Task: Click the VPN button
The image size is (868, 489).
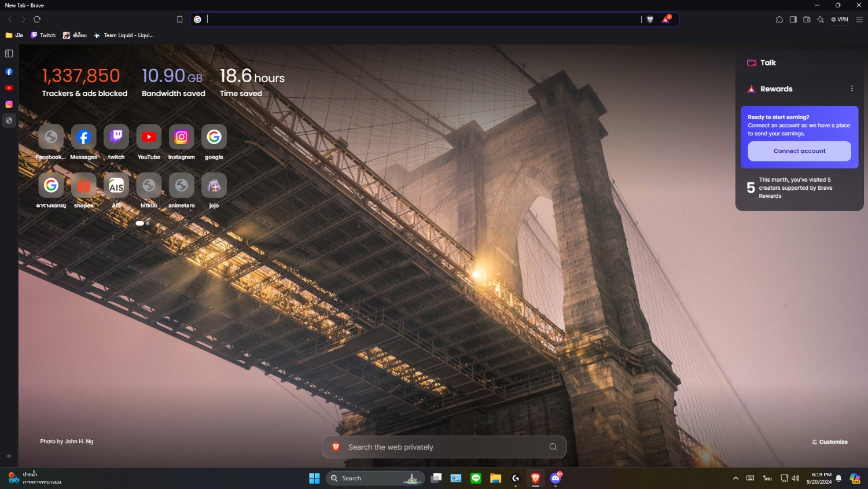Action: (840, 20)
